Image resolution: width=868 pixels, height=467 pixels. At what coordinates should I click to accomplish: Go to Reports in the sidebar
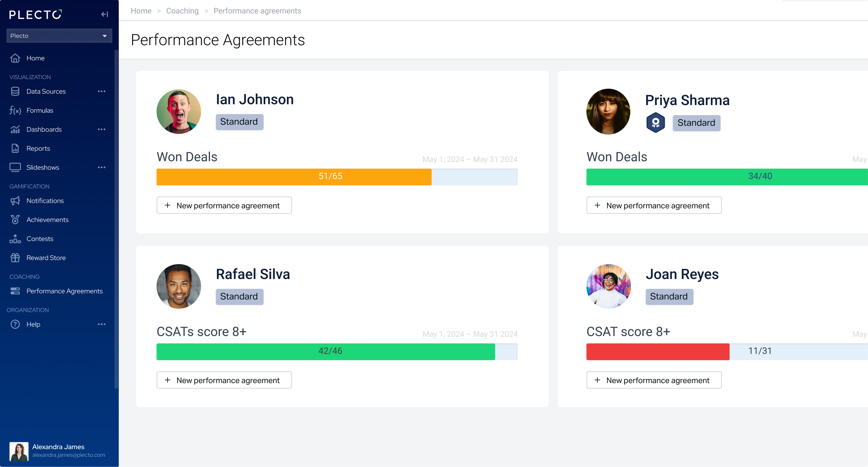tap(38, 148)
